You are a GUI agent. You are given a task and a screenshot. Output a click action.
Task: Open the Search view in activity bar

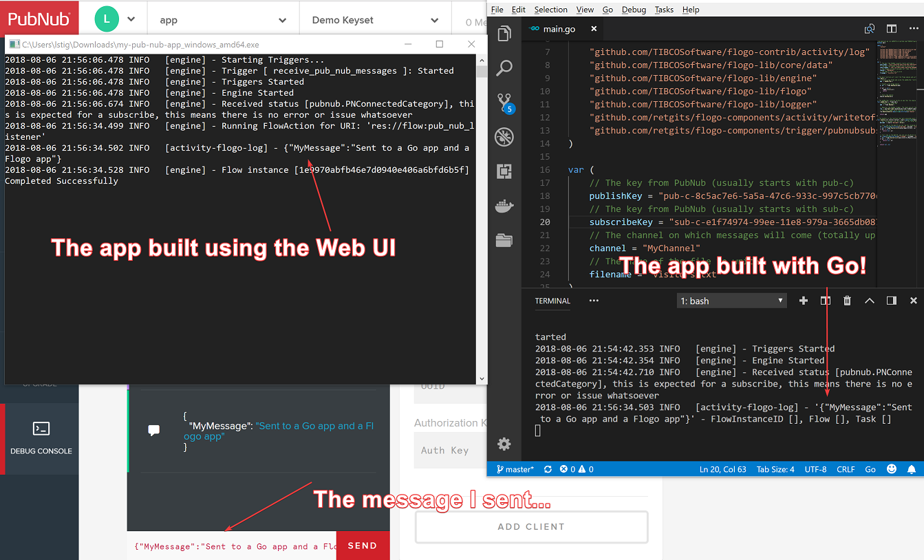tap(504, 67)
